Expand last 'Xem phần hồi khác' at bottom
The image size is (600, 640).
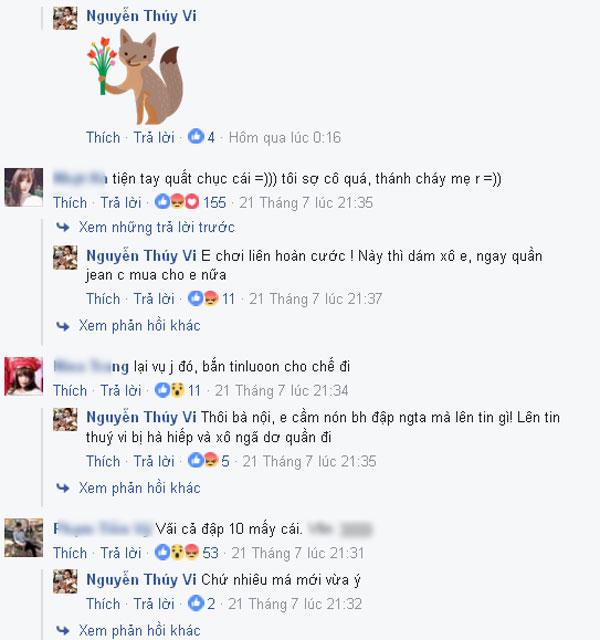[x=140, y=630]
